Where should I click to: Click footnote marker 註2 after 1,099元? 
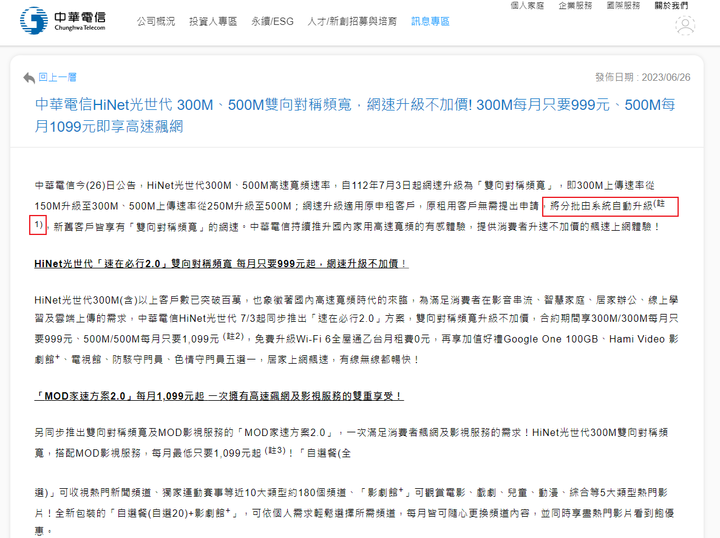point(234,337)
